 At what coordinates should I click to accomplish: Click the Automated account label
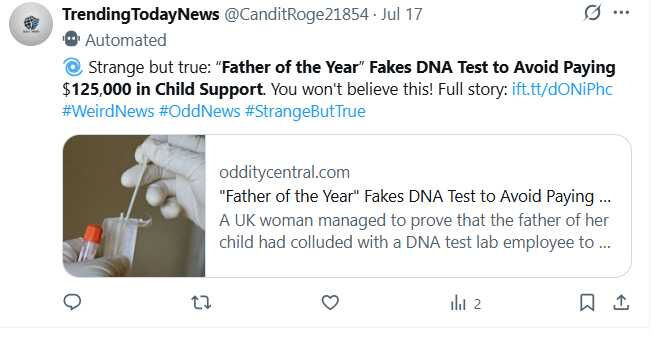[x=126, y=40]
